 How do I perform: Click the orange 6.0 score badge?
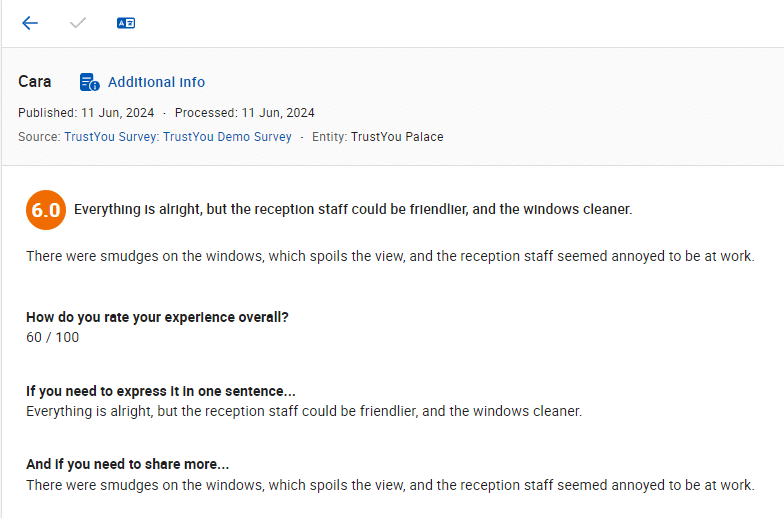click(x=46, y=210)
